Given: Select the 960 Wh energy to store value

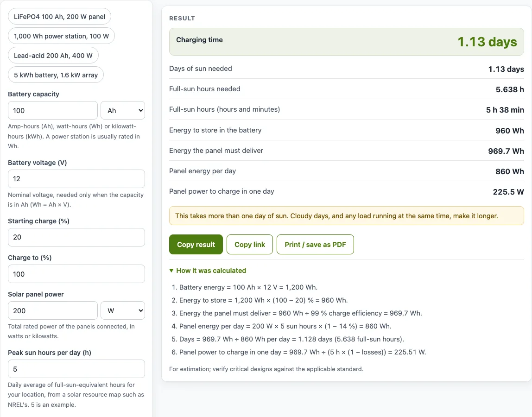Looking at the screenshot, I should point(510,131).
